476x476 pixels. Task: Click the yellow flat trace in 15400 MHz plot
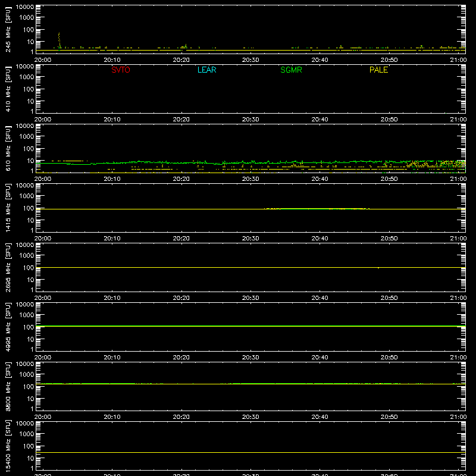point(250,453)
